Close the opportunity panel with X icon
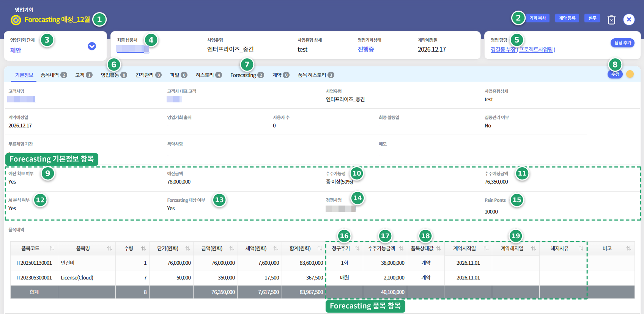Image resolution: width=644 pixels, height=314 pixels. [629, 19]
